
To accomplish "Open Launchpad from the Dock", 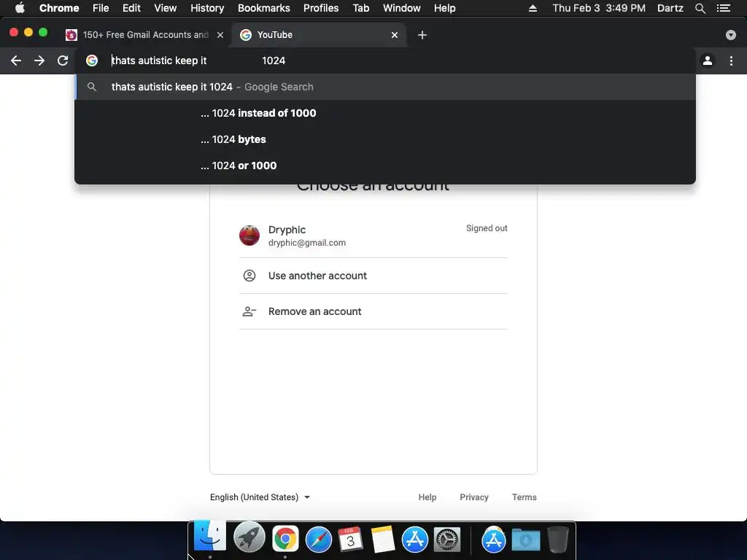I will coord(249,537).
